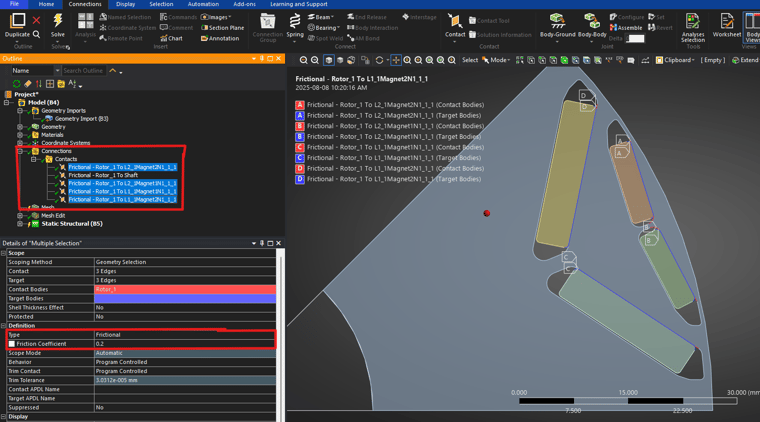
Task: Click the sort A-Z icon in the Outline toolbar
Action: coord(73,84)
